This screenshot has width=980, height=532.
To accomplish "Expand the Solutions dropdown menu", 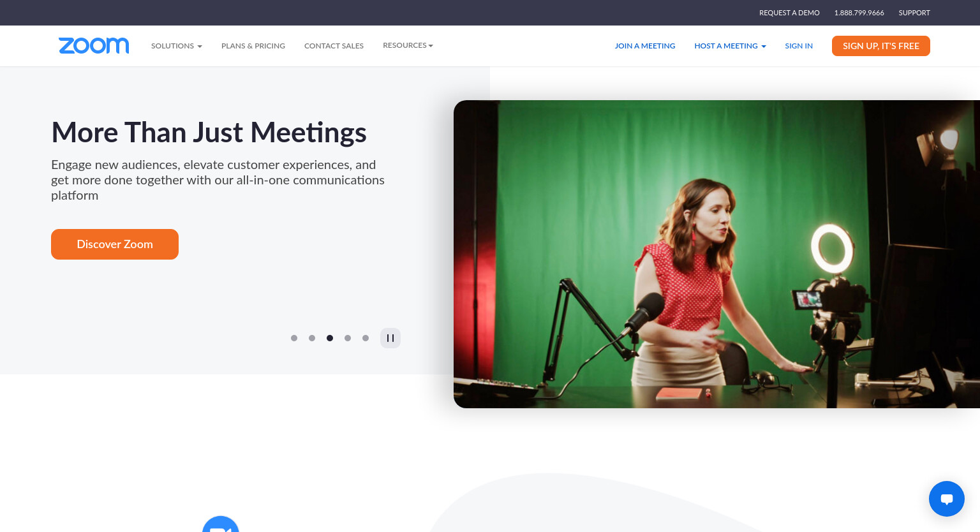I will tap(177, 46).
